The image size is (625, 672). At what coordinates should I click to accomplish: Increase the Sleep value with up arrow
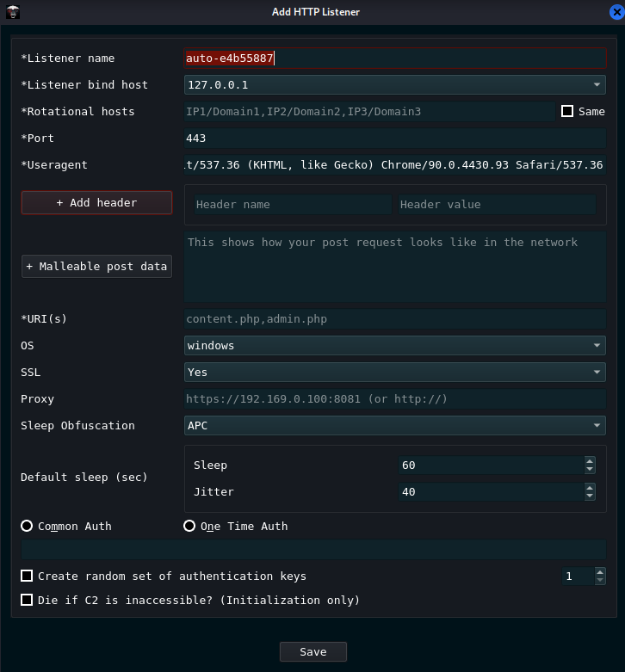(x=590, y=461)
